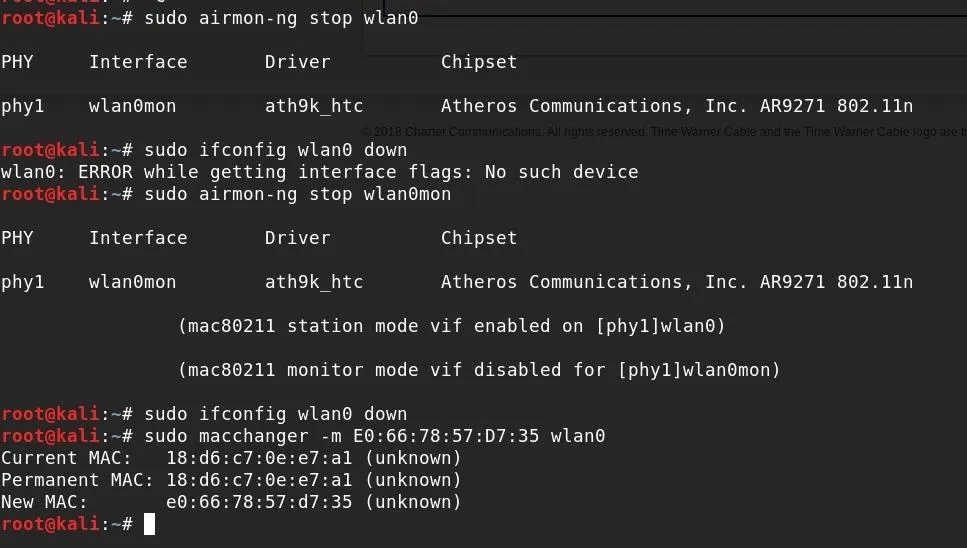The height and width of the screenshot is (548, 967).
Task: Click the 'Current MAC:' label
Action: point(66,458)
